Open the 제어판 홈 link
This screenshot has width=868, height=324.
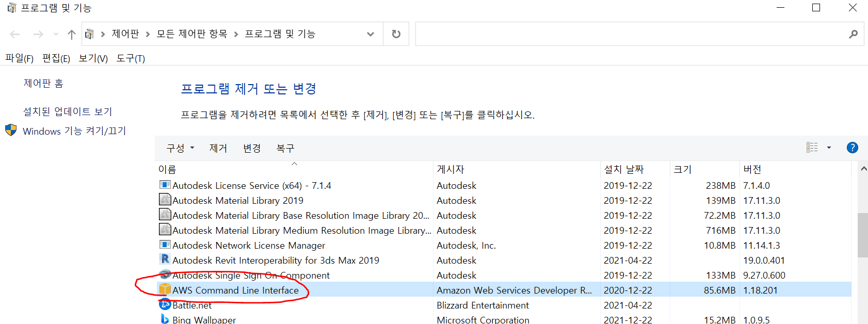coord(43,83)
